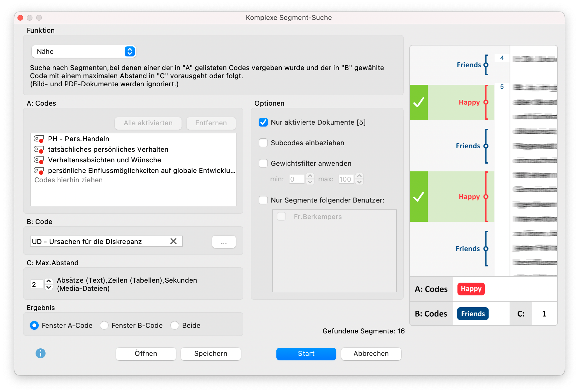The image size is (579, 392).
Task: Click the blue Friends code tag
Action: (473, 314)
